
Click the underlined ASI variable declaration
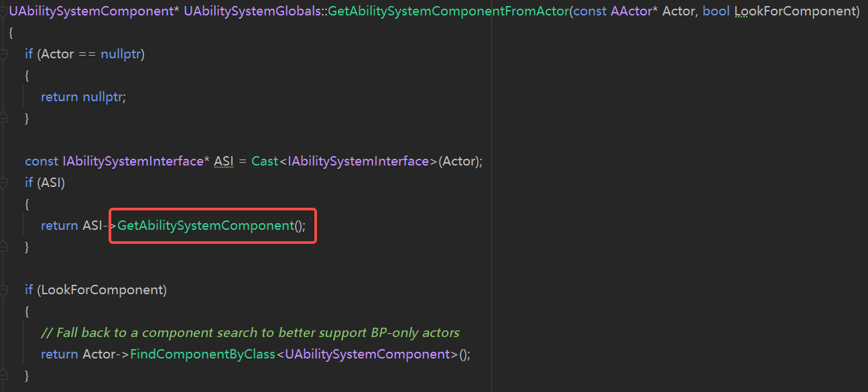point(223,161)
